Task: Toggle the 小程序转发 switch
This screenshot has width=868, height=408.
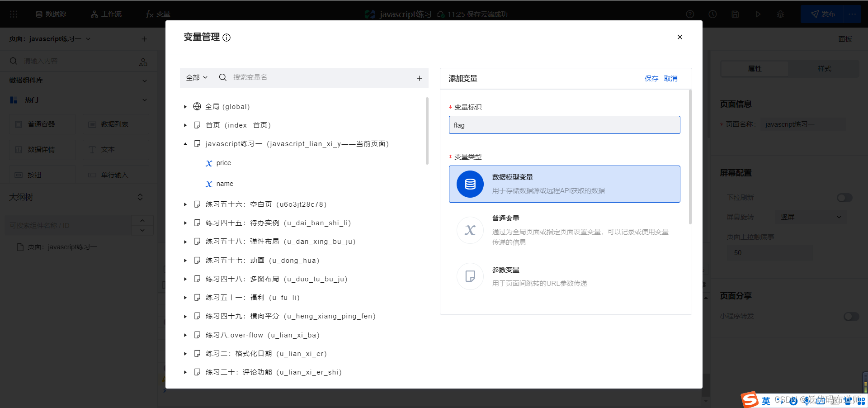Action: (x=851, y=317)
